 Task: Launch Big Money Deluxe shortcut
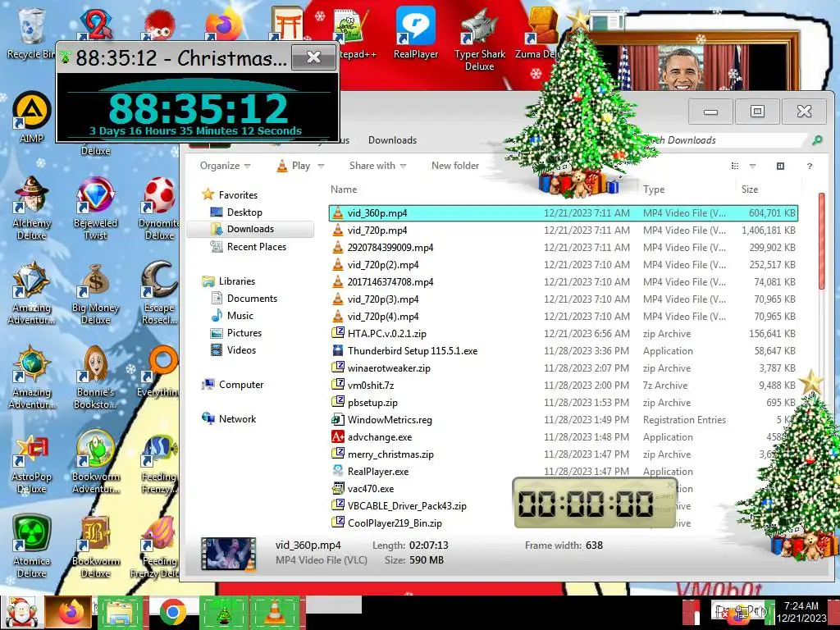click(95, 293)
